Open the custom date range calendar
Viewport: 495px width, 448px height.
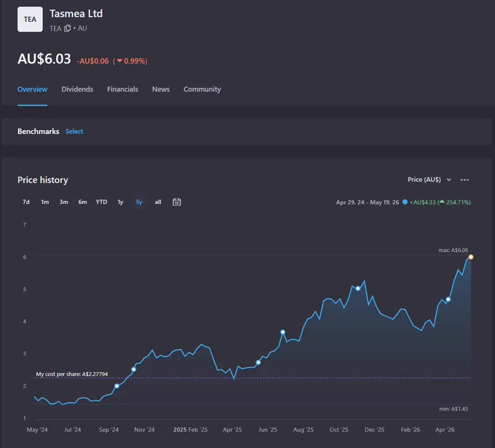(176, 202)
